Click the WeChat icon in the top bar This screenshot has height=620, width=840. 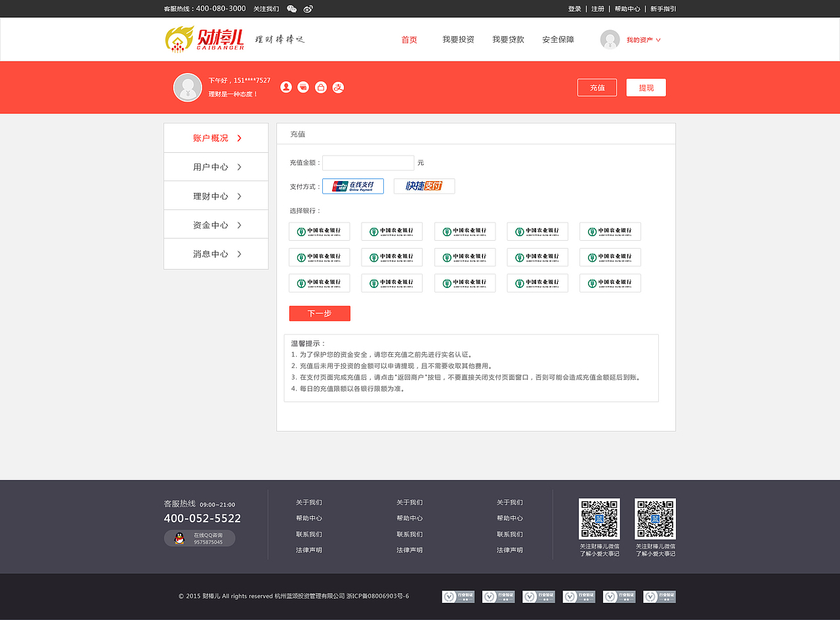pyautogui.click(x=291, y=9)
